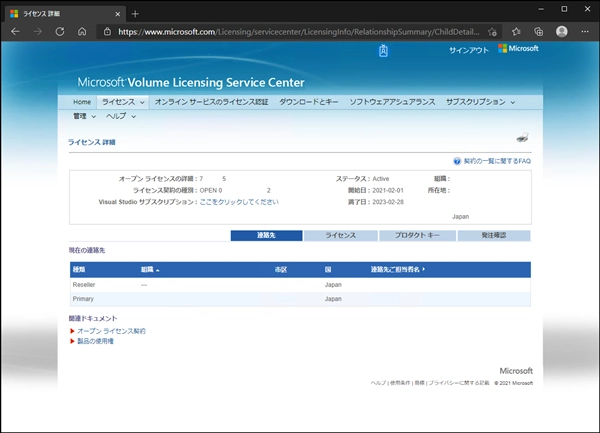The image size is (600, 433).
Task: Go back with the browser back arrow
Action: coord(15,32)
